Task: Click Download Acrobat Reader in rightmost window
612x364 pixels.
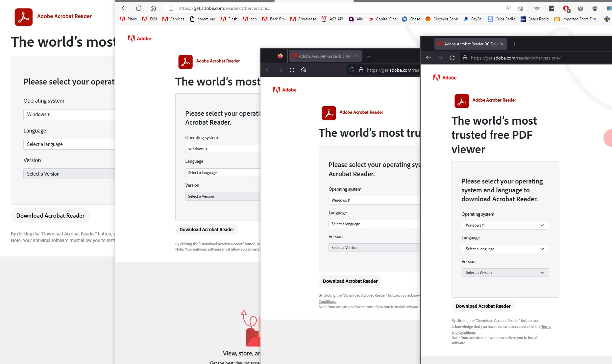Action: click(483, 306)
